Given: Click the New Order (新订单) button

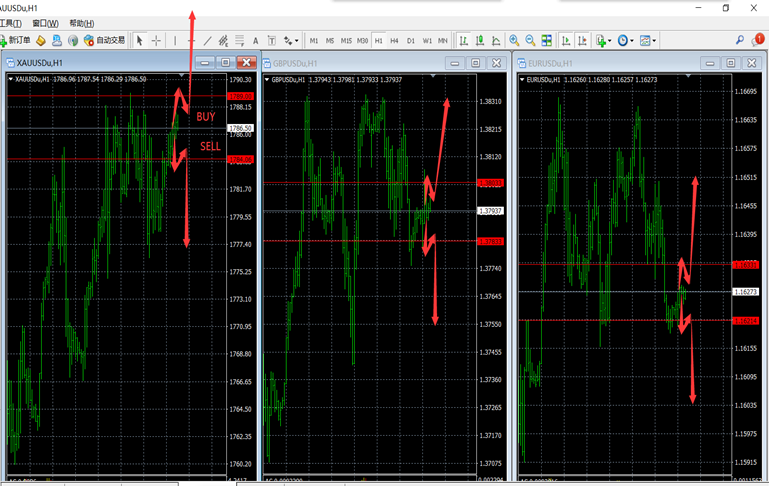Looking at the screenshot, I should [16, 41].
